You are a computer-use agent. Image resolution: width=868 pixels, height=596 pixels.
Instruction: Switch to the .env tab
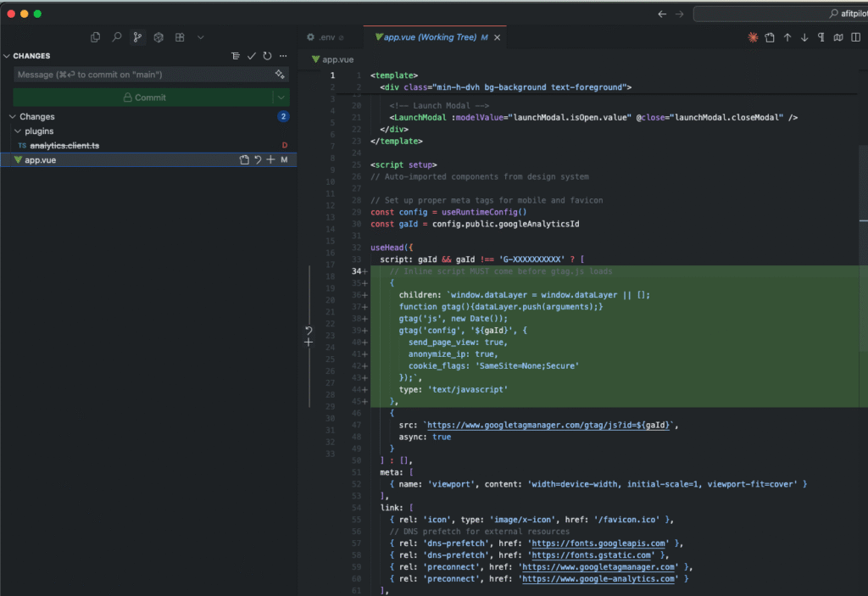click(x=325, y=37)
